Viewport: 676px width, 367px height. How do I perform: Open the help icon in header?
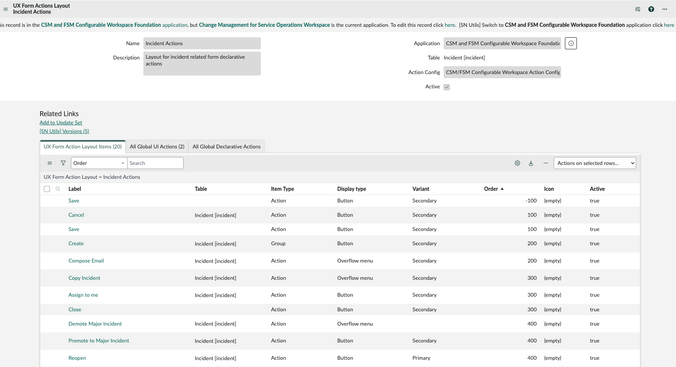[x=651, y=9]
